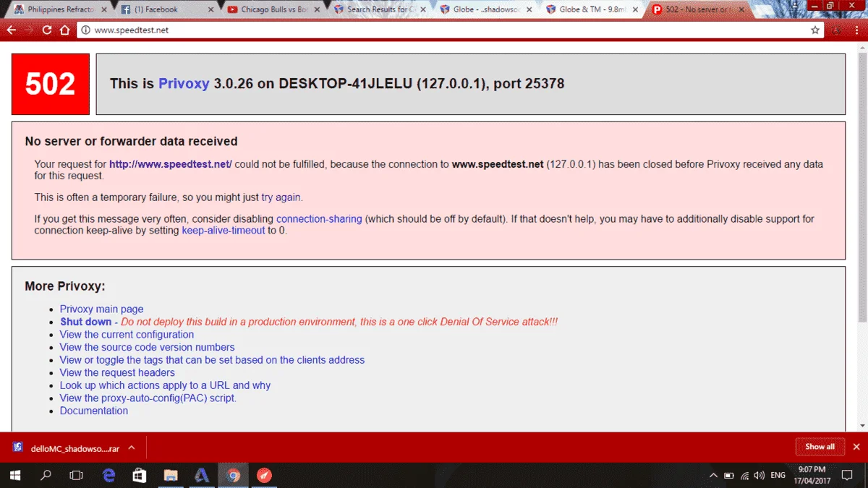Open Task View

76,475
